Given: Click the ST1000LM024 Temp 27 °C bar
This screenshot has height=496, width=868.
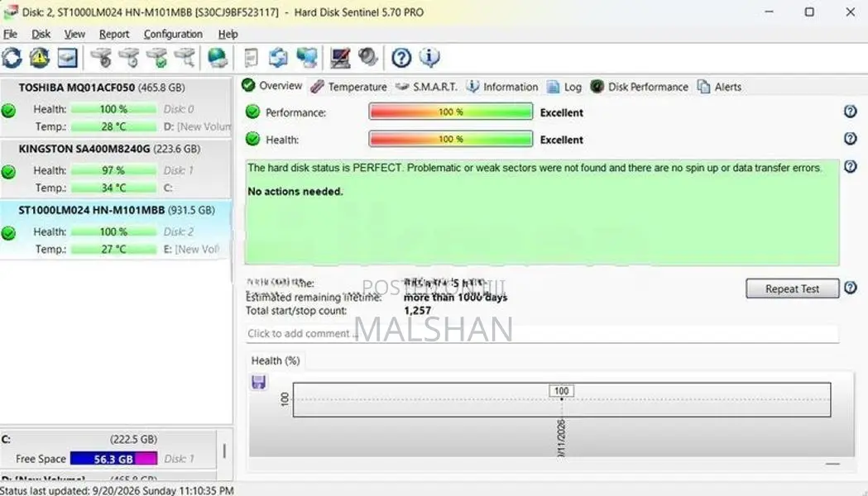Looking at the screenshot, I should [x=113, y=250].
